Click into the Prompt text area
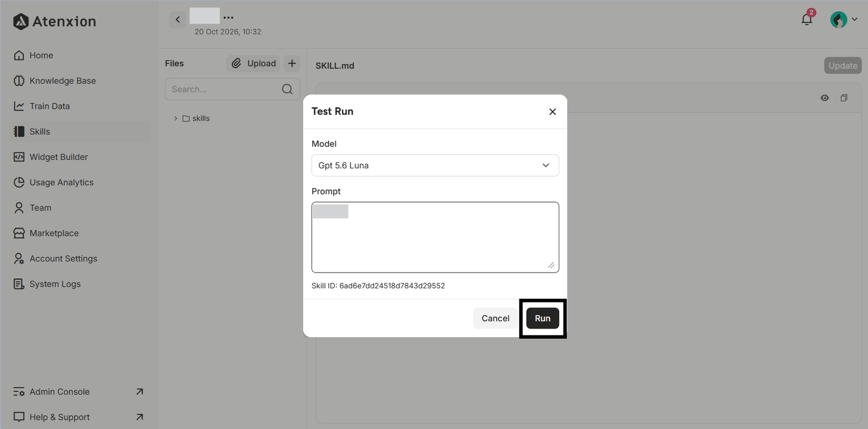868x429 pixels. [435, 237]
